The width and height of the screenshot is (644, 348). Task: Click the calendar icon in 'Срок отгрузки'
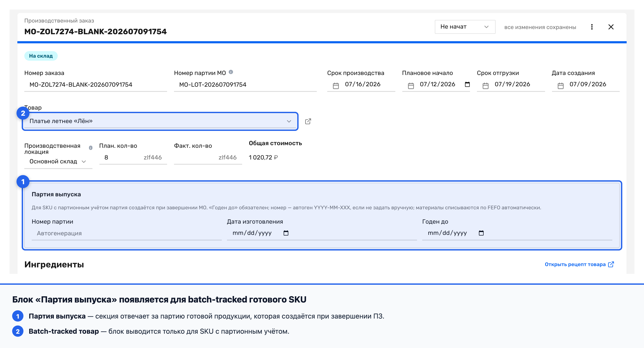[486, 86]
